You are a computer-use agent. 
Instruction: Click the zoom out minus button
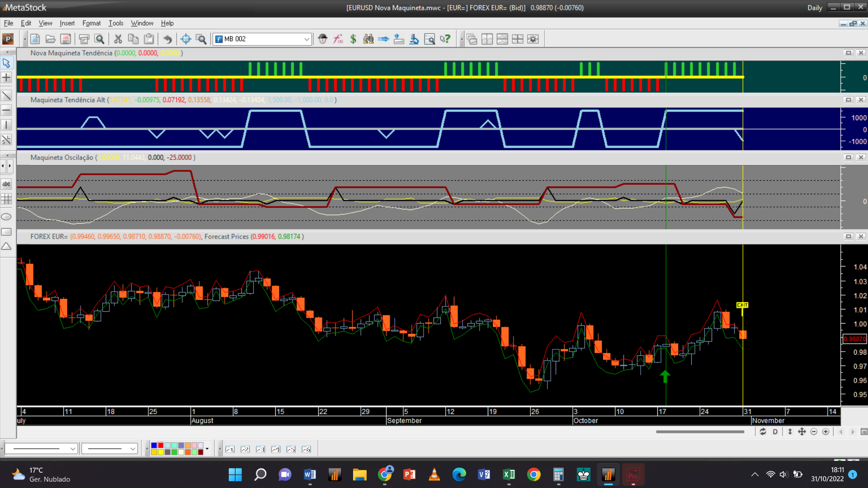(x=814, y=432)
